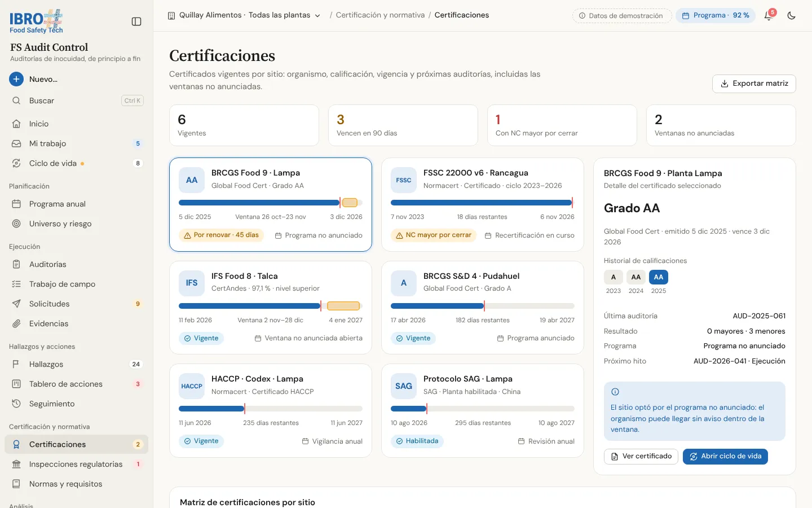Open Programa anual page
This screenshot has height=508, width=812.
tap(76, 204)
